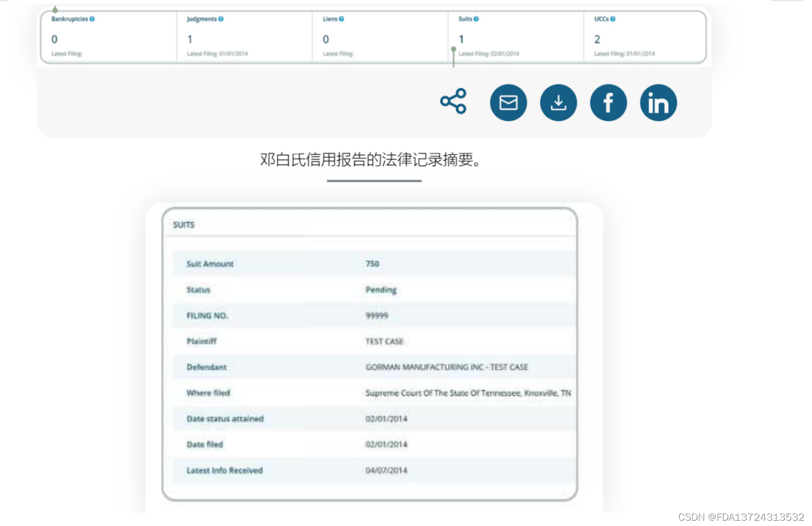The image size is (812, 526).
Task: Open the Liens help tooltip icon
Action: click(x=342, y=19)
